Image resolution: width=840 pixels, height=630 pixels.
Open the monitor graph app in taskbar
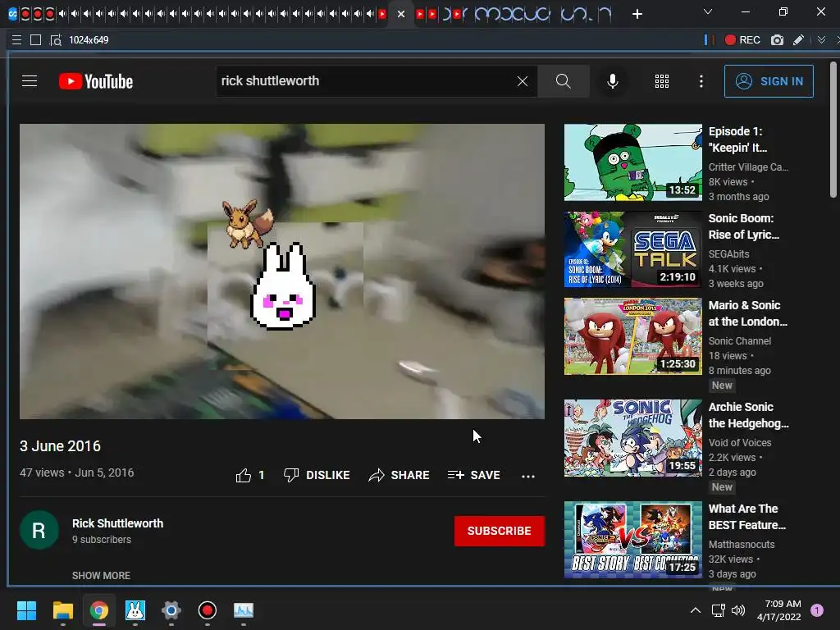[244, 610]
